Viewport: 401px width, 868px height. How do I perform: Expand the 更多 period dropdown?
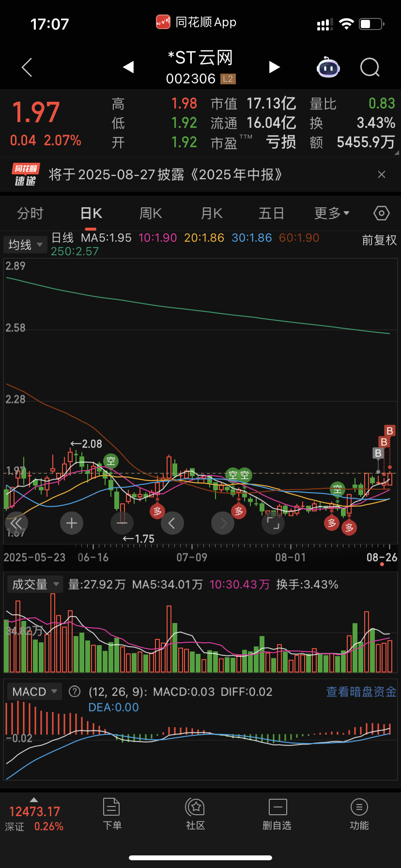pyautogui.click(x=332, y=214)
